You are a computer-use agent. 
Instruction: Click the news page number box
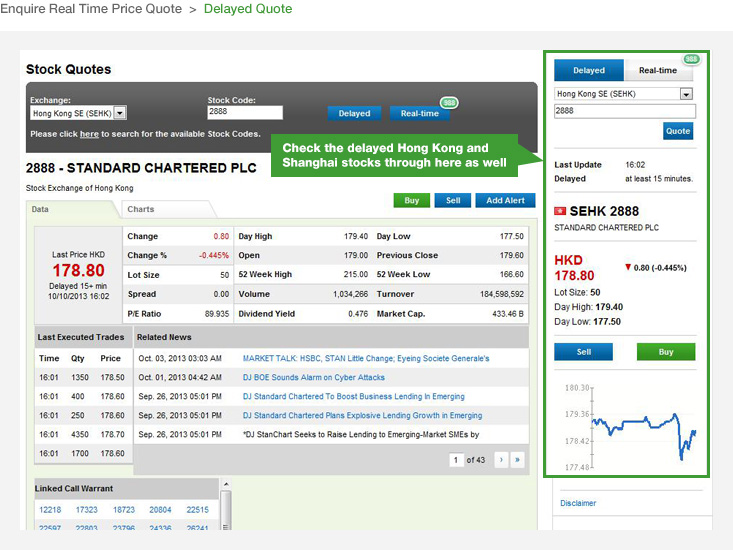click(456, 460)
